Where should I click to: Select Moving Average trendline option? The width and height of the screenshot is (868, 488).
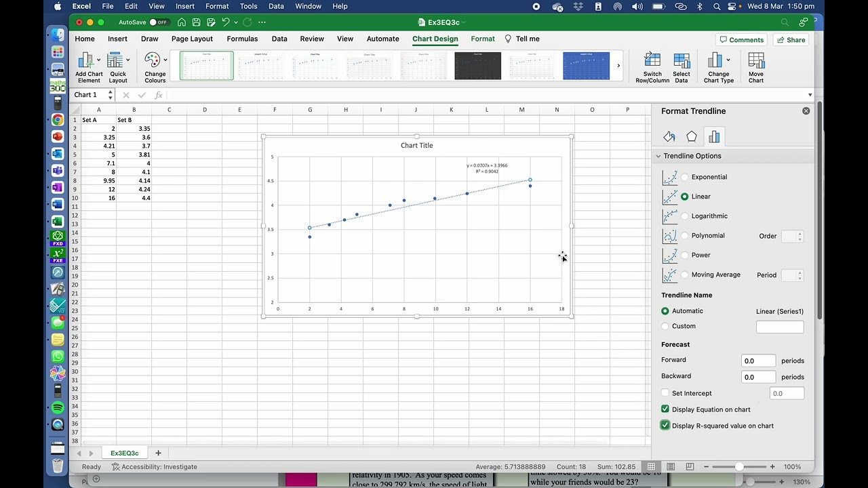point(684,274)
